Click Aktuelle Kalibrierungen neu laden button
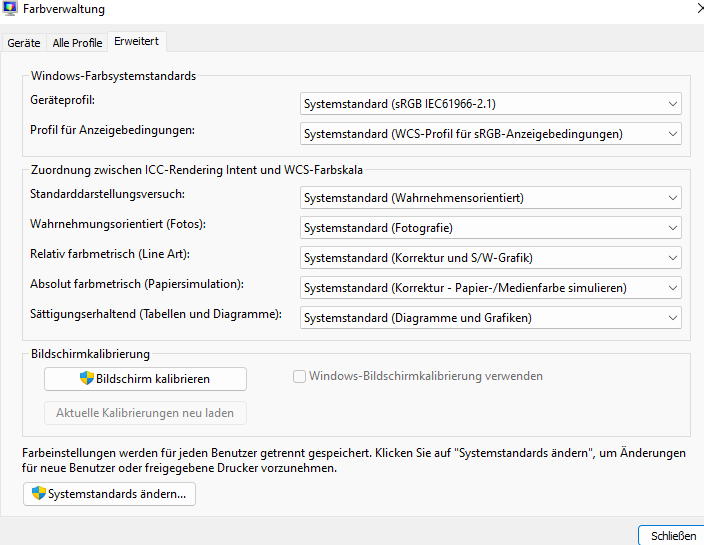Viewport: 704px width, 545px height. coord(145,413)
